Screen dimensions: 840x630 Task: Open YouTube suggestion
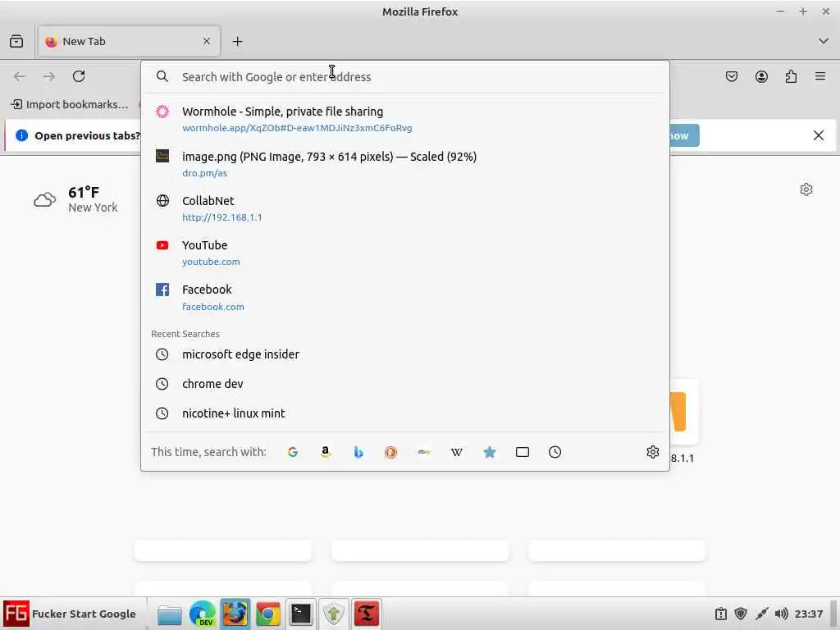click(405, 253)
